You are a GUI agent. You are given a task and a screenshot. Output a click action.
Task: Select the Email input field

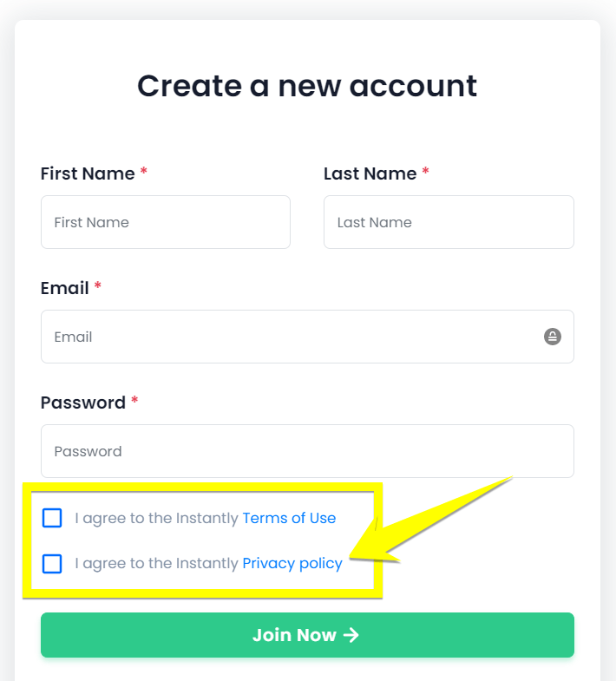[x=286, y=337]
